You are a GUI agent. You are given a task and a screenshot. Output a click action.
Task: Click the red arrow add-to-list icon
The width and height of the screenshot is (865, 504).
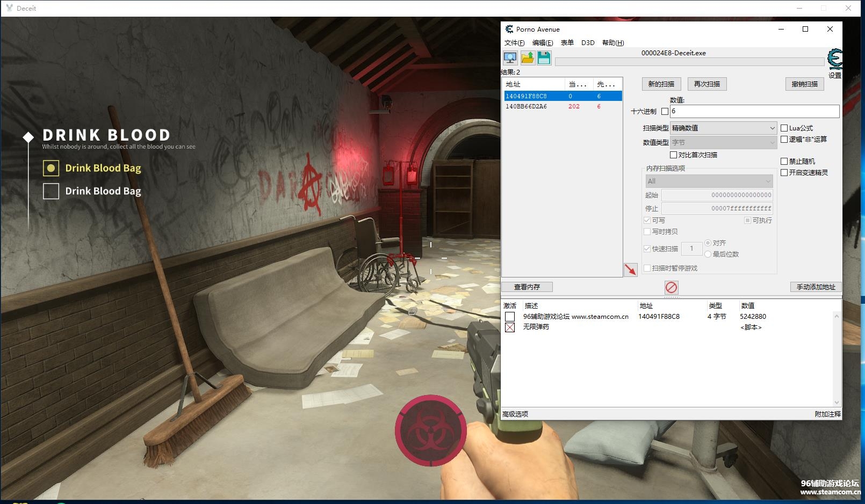[630, 269]
